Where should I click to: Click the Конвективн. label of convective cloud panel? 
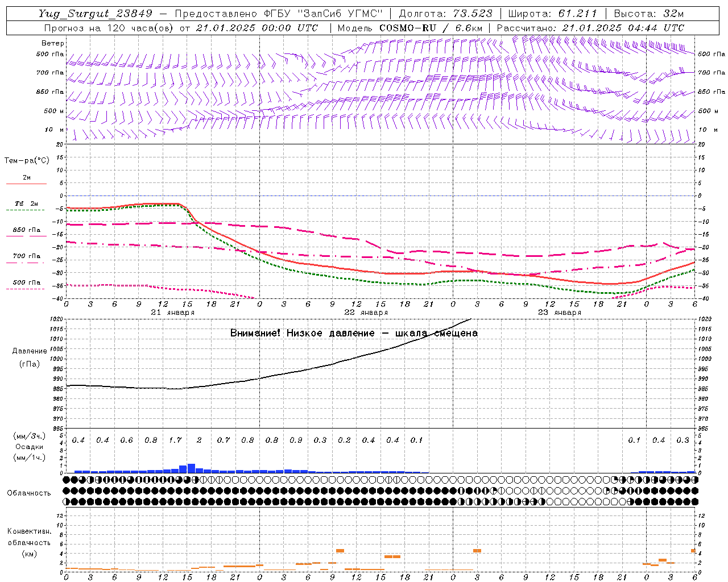pos(29,531)
